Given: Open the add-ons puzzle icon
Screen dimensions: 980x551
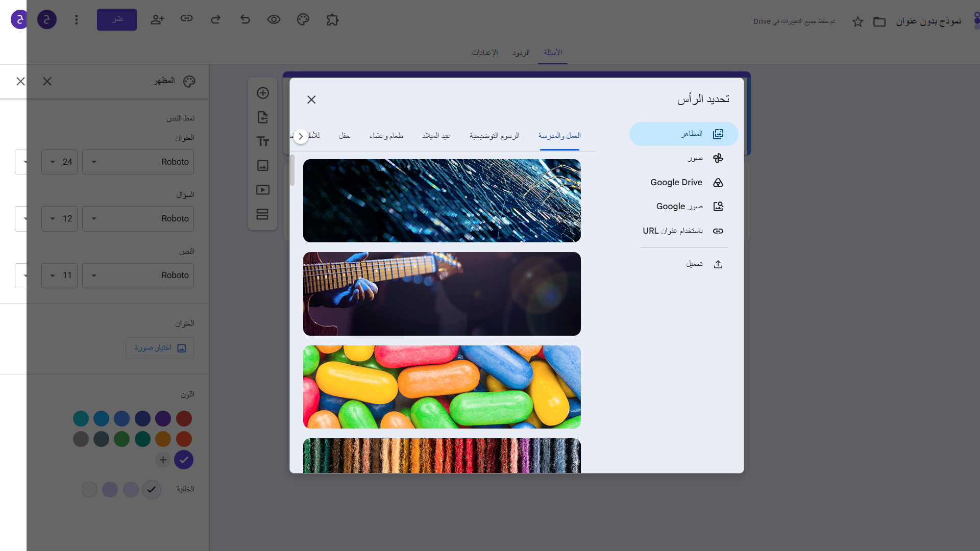Looking at the screenshot, I should click(332, 20).
